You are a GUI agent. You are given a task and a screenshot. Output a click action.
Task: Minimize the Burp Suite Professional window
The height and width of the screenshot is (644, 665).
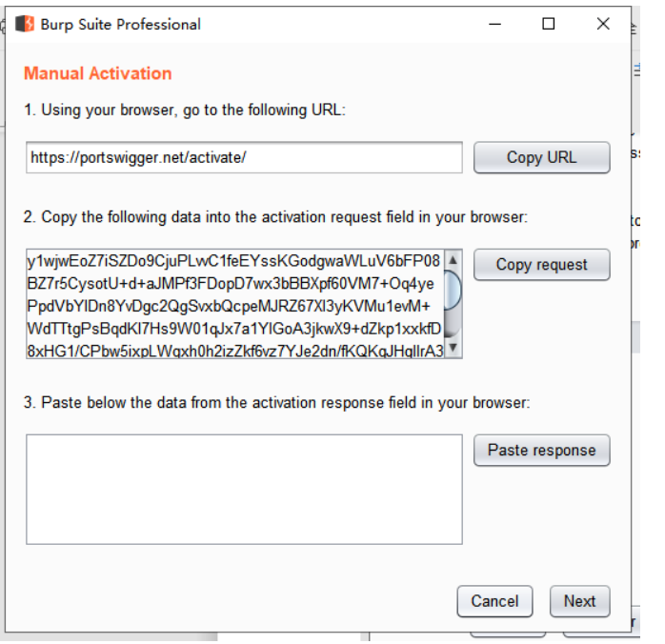pyautogui.click(x=494, y=24)
